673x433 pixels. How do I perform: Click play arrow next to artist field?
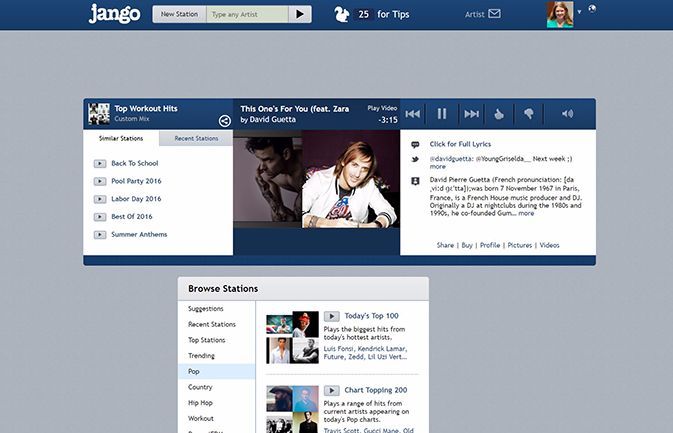[300, 14]
